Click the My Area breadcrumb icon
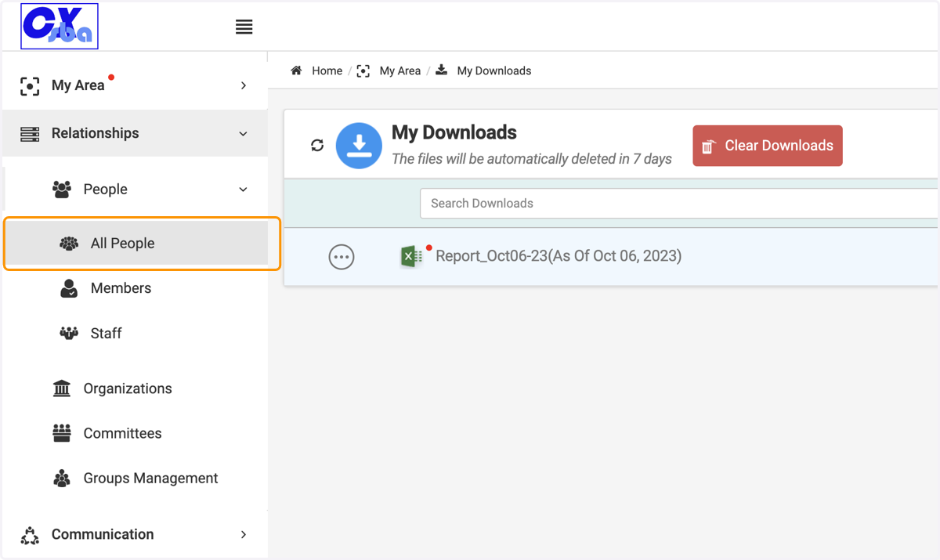 tap(363, 70)
